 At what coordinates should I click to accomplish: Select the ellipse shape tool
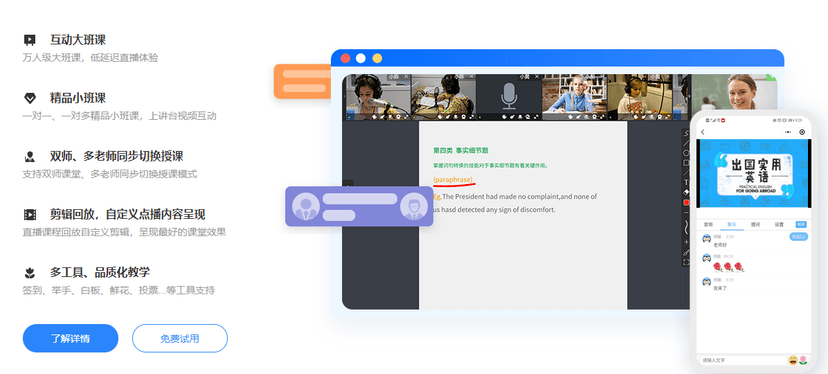pyautogui.click(x=686, y=153)
